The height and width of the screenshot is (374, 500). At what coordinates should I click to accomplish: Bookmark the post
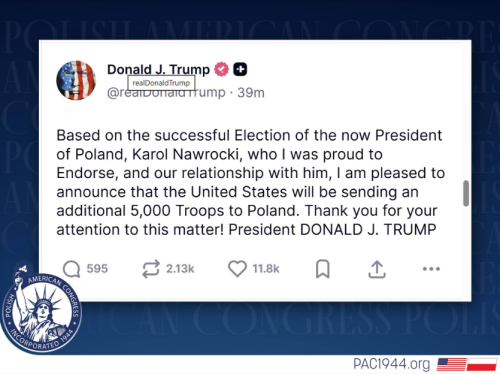[323, 269]
